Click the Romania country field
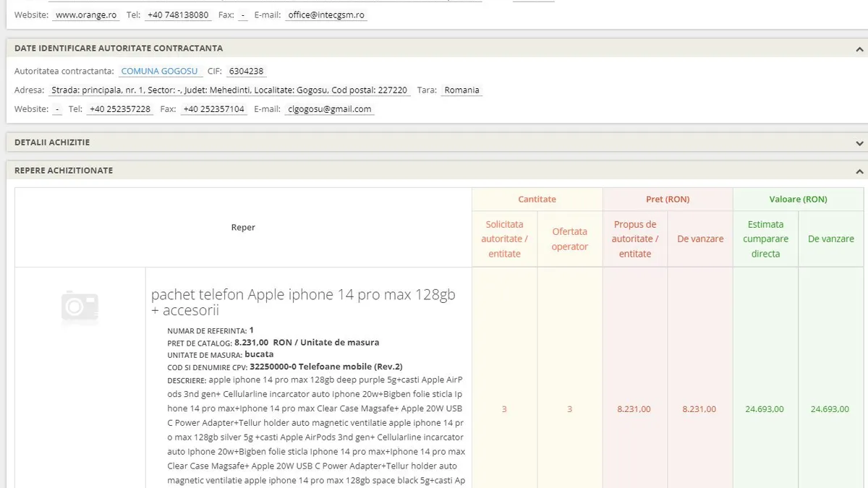Screen dimensions: 868x488 click(x=461, y=90)
